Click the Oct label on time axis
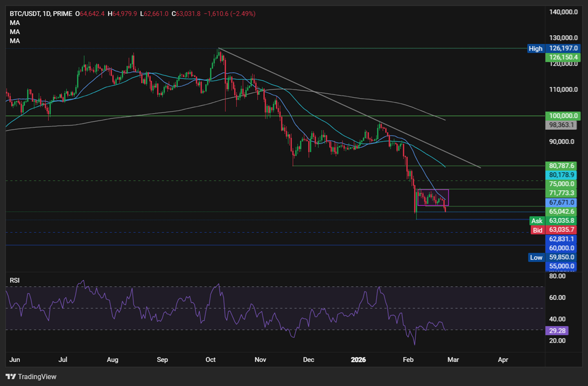The width and height of the screenshot is (588, 386). tap(211, 360)
